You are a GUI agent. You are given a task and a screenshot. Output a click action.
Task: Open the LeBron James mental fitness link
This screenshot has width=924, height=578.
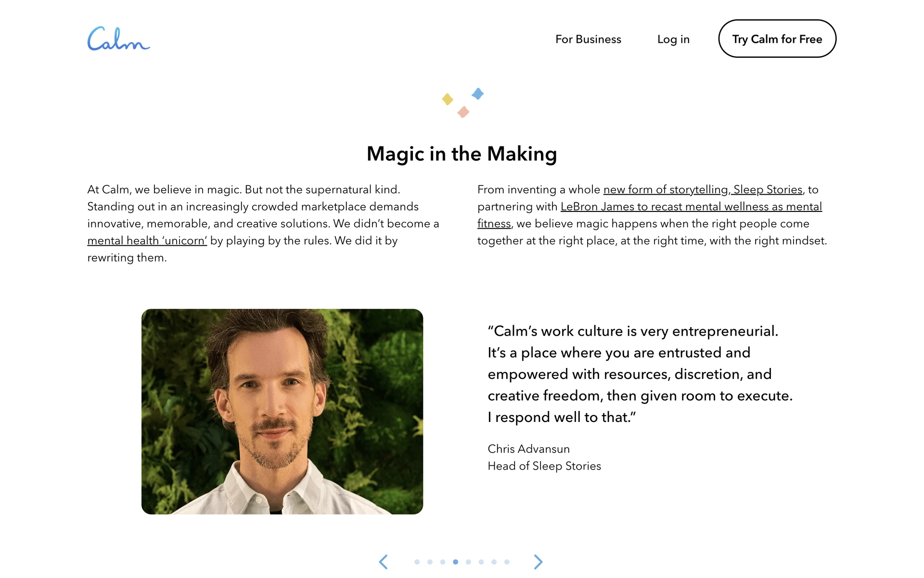coord(691,207)
